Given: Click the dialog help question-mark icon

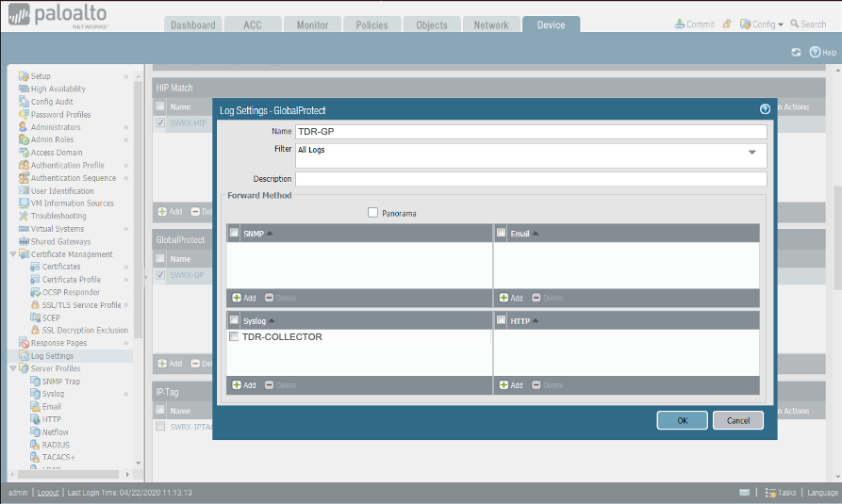Looking at the screenshot, I should (x=766, y=109).
